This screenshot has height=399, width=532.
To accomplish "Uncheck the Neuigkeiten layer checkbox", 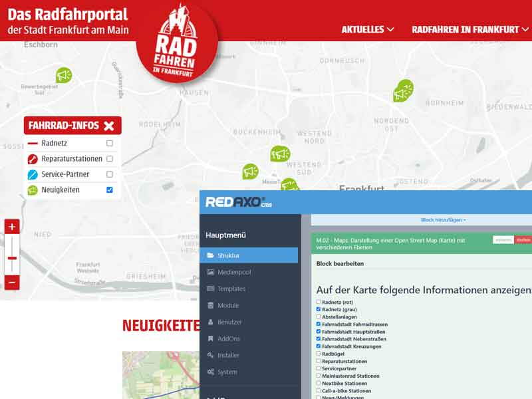I will point(109,190).
